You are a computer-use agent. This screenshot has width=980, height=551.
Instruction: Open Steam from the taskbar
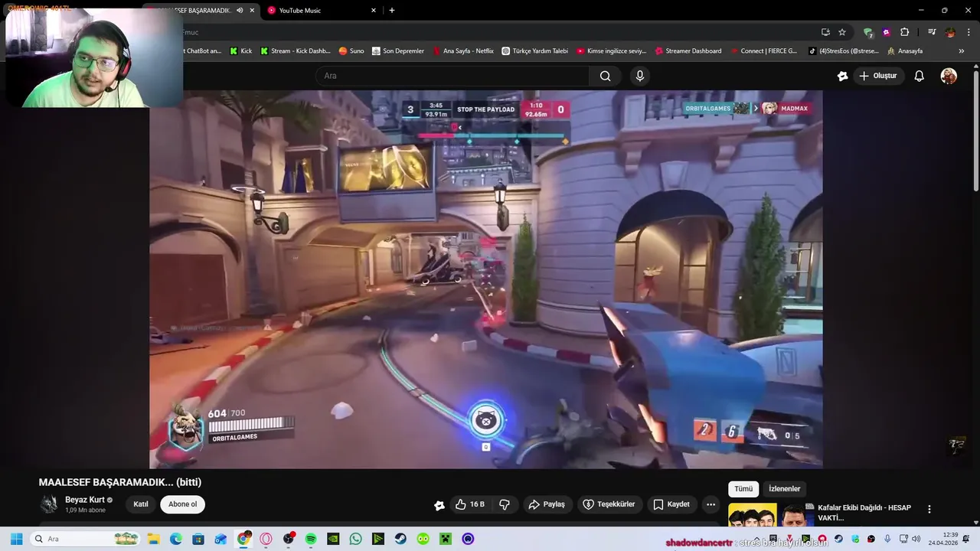click(x=400, y=539)
